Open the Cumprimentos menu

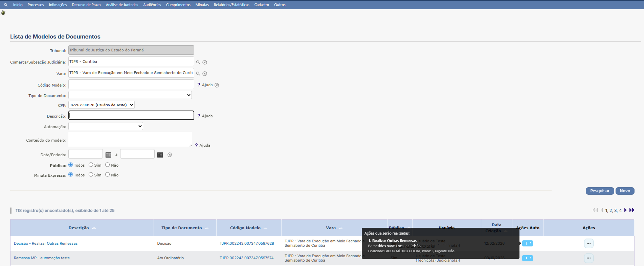[x=178, y=5]
